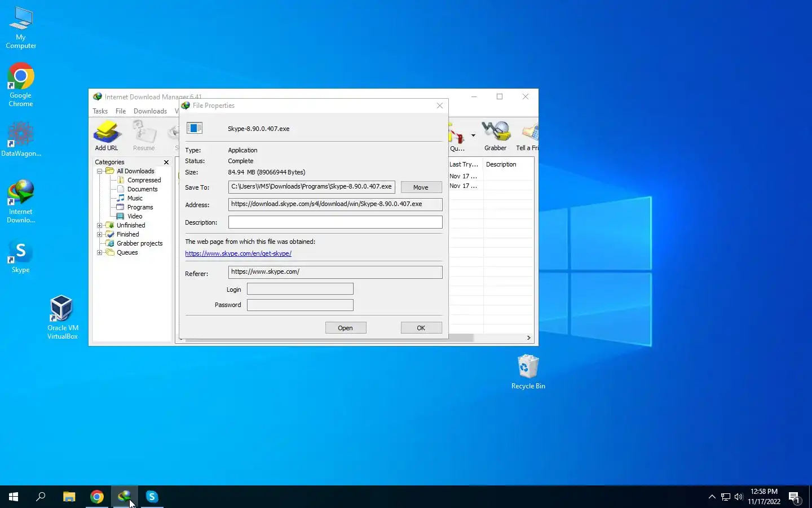Click the Save To path field
The width and height of the screenshot is (812, 508).
[x=312, y=187]
